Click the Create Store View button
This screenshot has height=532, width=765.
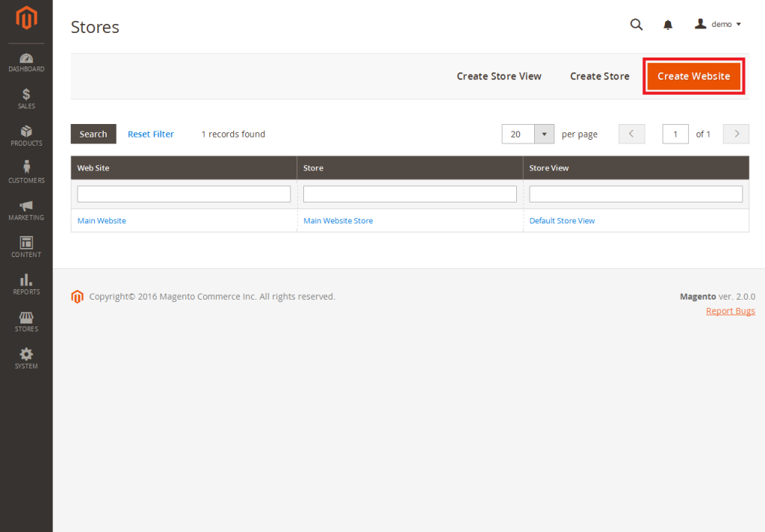[x=499, y=76]
